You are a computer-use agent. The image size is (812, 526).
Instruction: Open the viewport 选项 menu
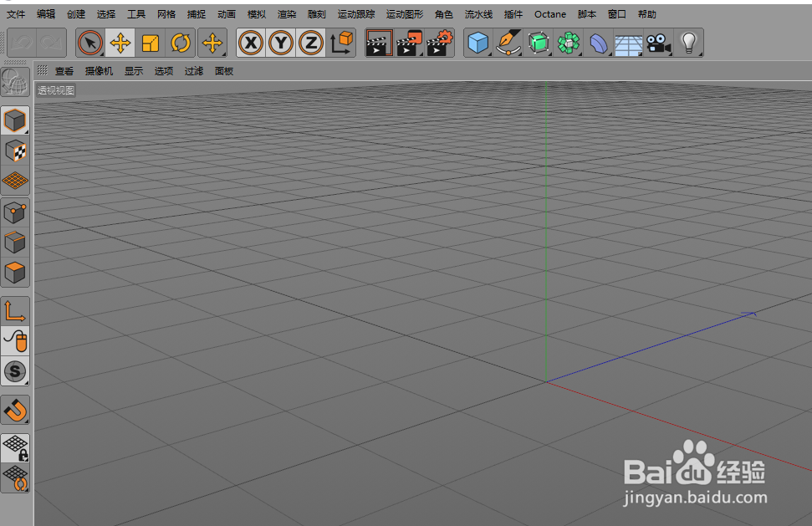point(164,71)
